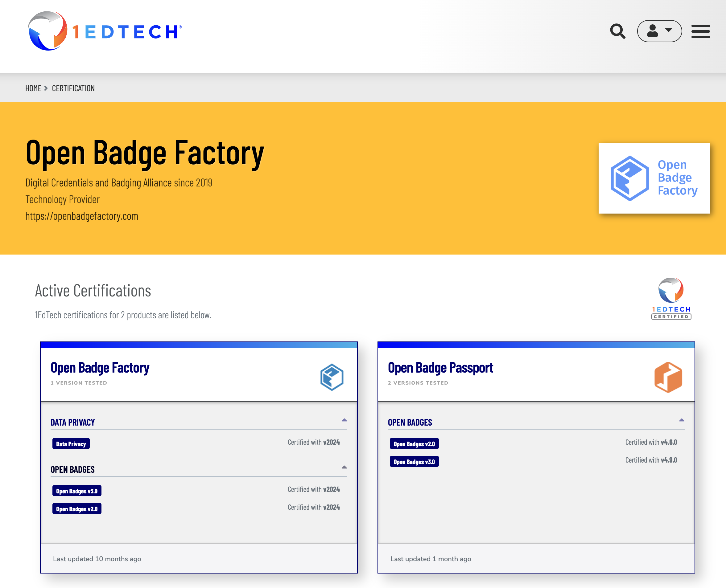This screenshot has width=726, height=588.
Task: Open the CERTIFICATION breadcrumb link
Action: [x=73, y=88]
